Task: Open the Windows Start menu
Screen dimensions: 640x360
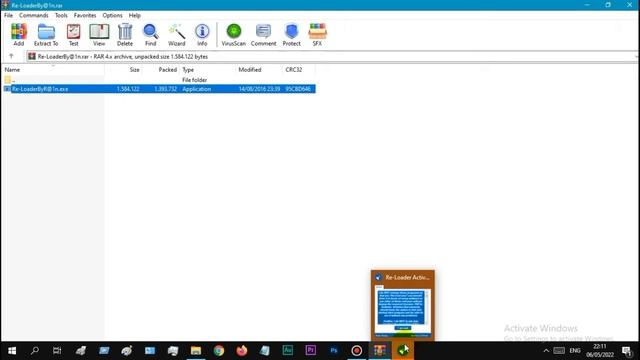Action: click(x=12, y=351)
